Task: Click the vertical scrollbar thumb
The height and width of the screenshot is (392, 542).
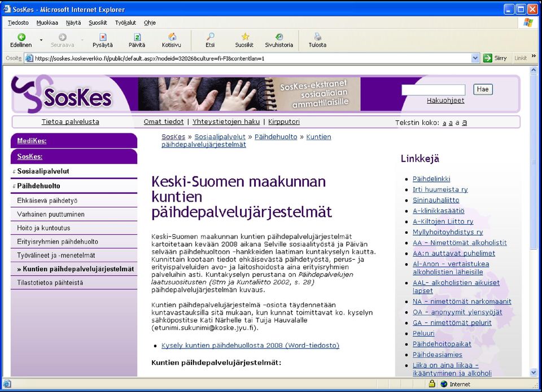Action: pyautogui.click(x=534, y=162)
